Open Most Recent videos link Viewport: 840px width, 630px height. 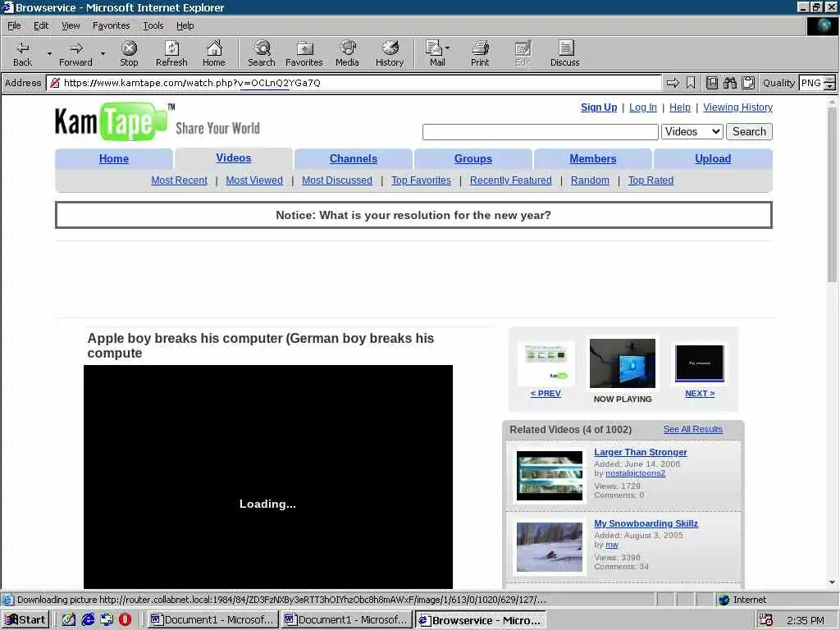179,180
